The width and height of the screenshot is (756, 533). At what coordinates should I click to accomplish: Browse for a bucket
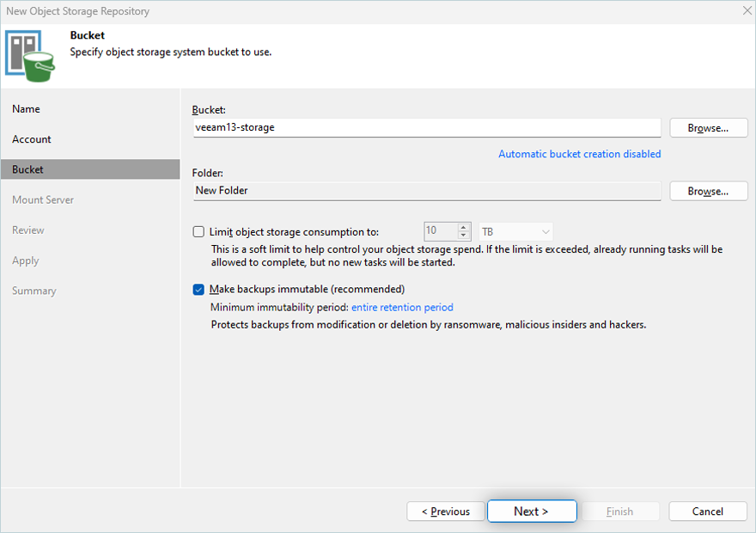pos(708,128)
